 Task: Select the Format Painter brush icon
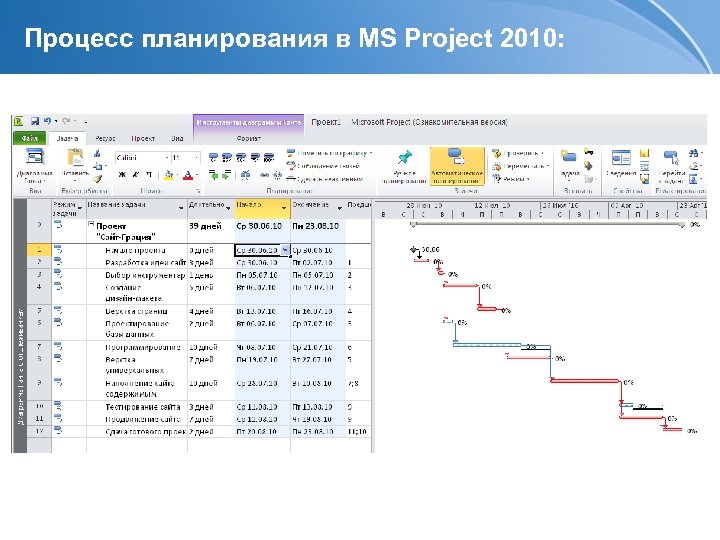[97, 179]
